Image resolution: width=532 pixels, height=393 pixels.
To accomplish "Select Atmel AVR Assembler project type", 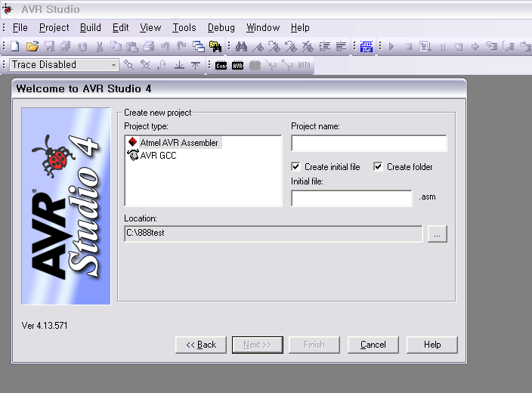I will [174, 143].
